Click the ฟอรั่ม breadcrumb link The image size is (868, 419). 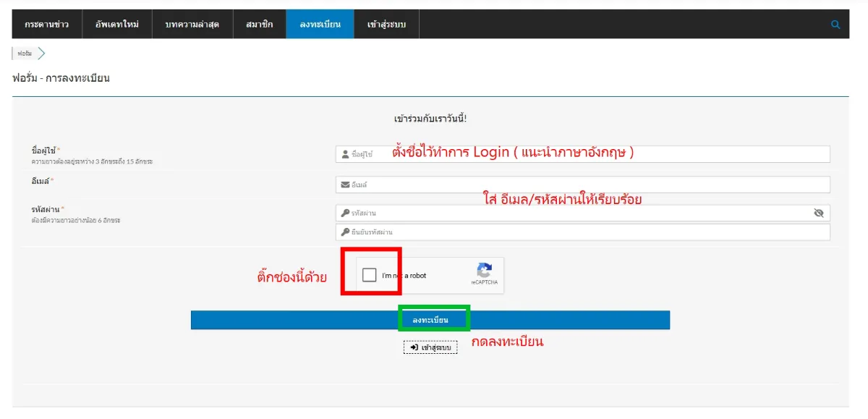(25, 54)
